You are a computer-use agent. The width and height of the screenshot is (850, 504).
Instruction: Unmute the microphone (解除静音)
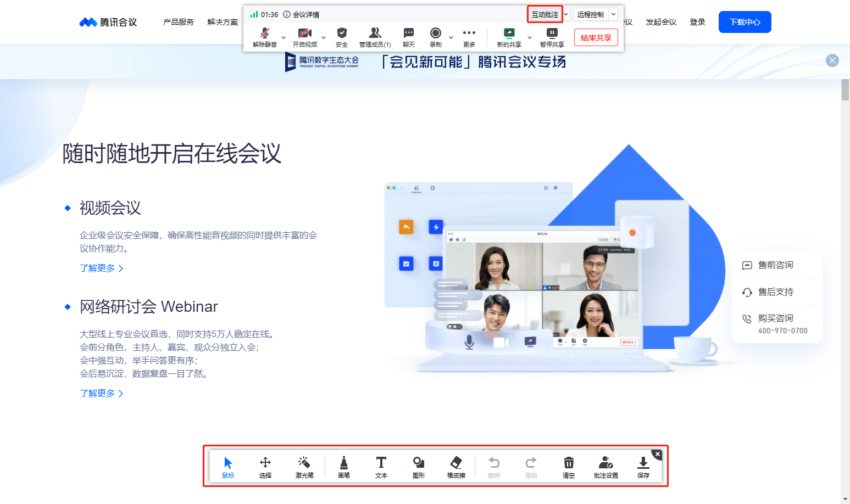(264, 37)
